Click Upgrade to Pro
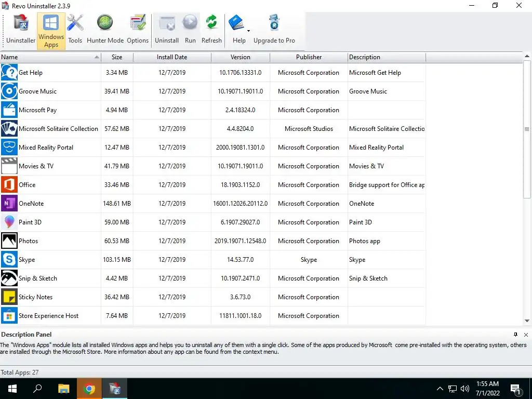Image resolution: width=532 pixels, height=399 pixels. (x=274, y=30)
